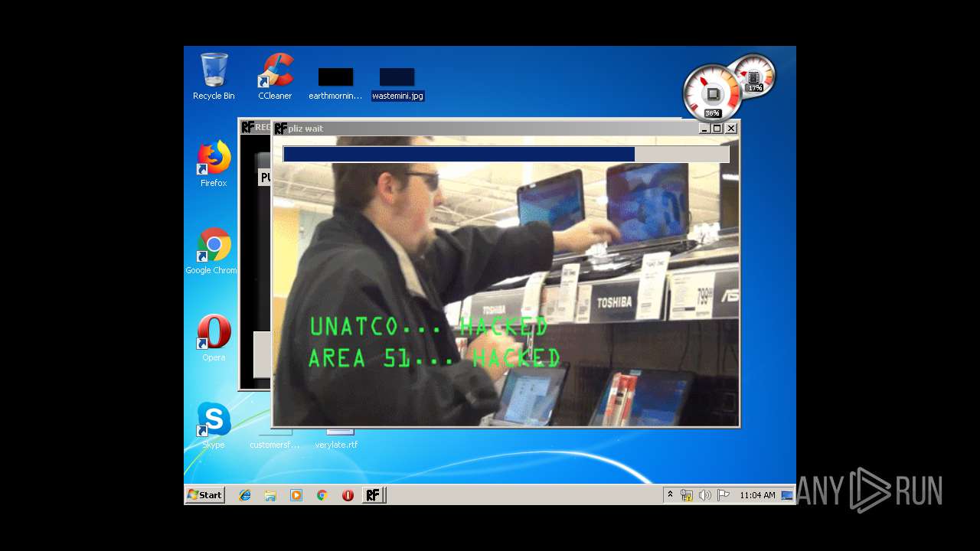980x551 pixels.
Task: Minimize the pliz wait window
Action: coord(704,129)
